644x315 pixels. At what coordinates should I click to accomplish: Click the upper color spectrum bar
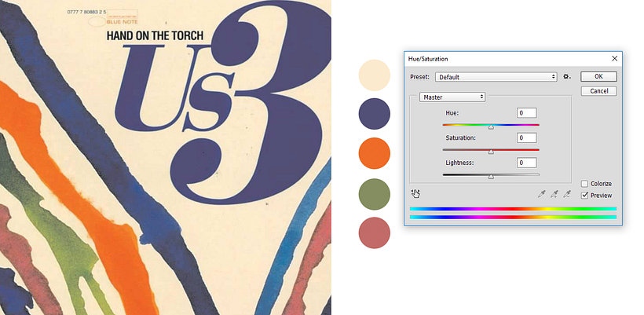coord(513,209)
